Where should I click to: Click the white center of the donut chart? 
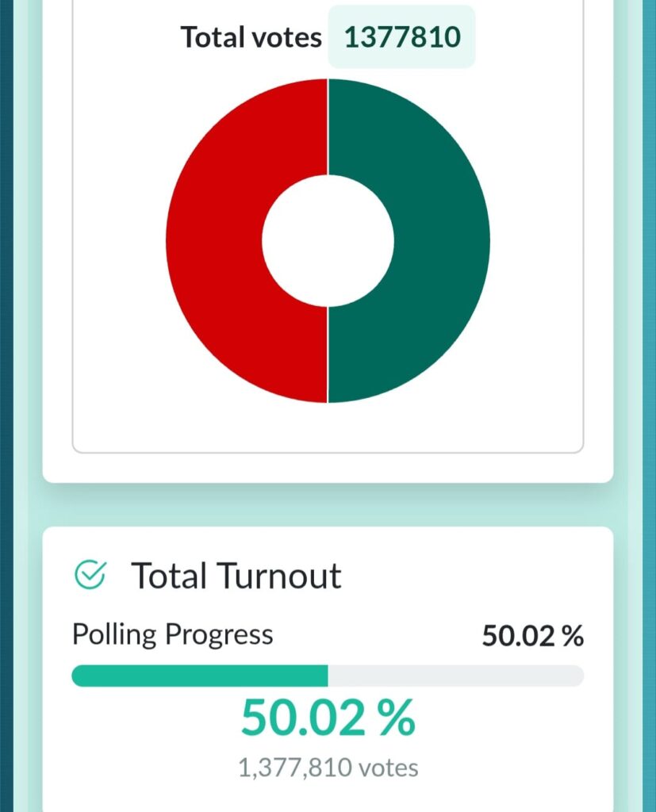pos(328,241)
